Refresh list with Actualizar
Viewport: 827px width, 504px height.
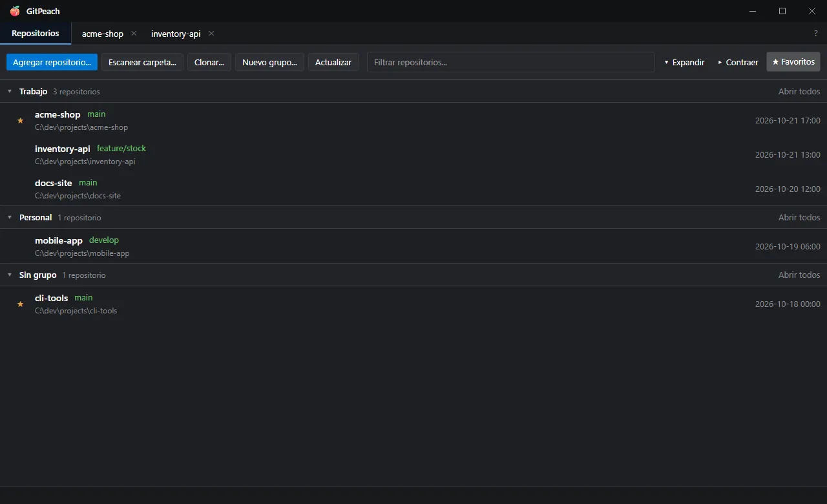[333, 62]
